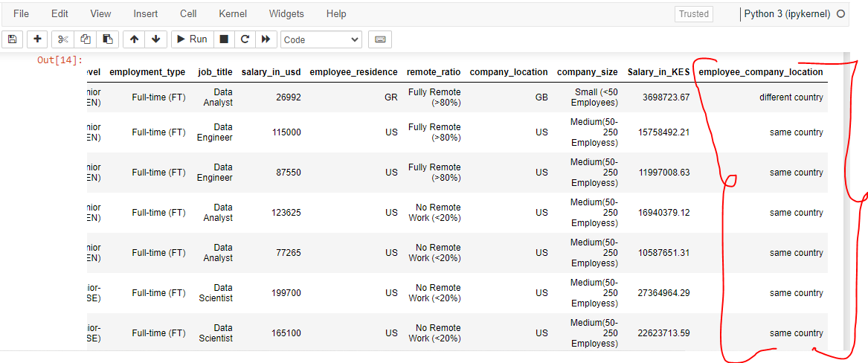Click the GR employee residence cell

point(390,97)
